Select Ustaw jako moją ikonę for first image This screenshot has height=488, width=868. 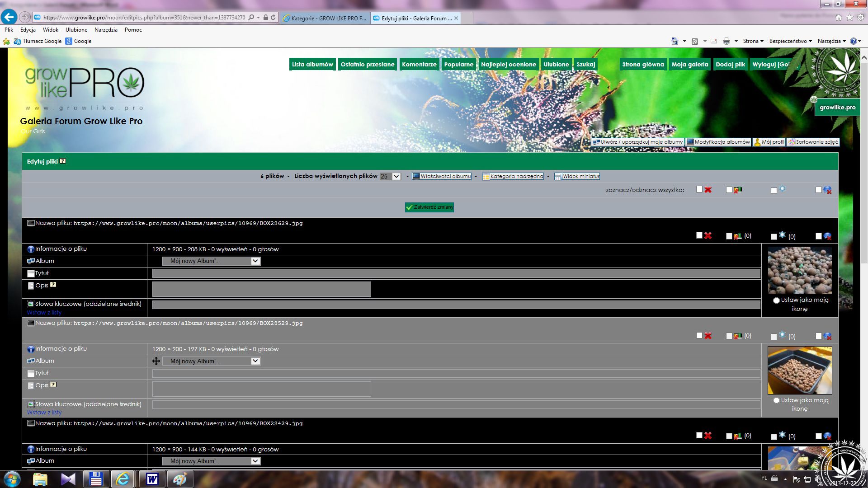(777, 300)
